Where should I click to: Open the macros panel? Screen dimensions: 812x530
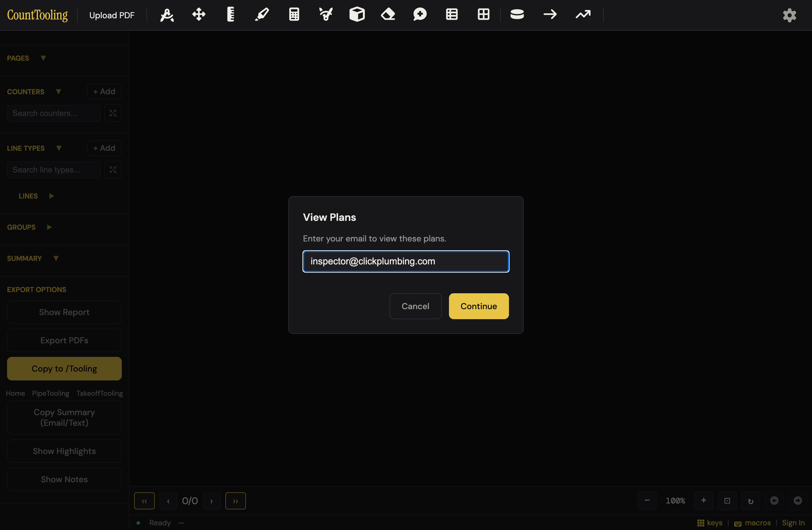click(x=752, y=523)
